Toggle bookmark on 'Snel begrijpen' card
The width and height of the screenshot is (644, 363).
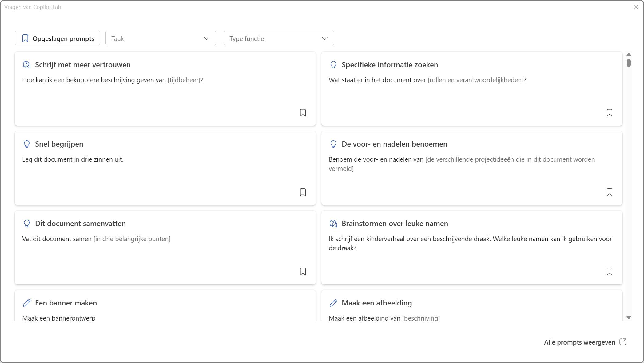point(303,192)
